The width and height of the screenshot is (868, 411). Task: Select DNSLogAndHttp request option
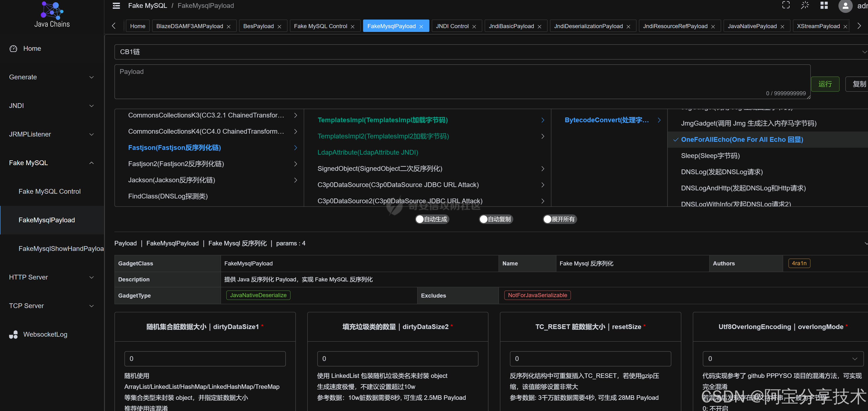pyautogui.click(x=768, y=188)
